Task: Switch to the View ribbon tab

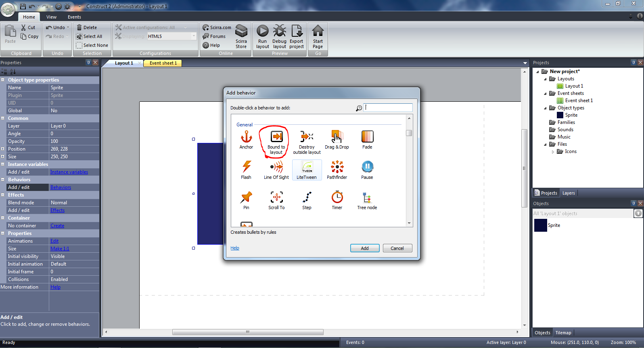Action: pos(51,17)
